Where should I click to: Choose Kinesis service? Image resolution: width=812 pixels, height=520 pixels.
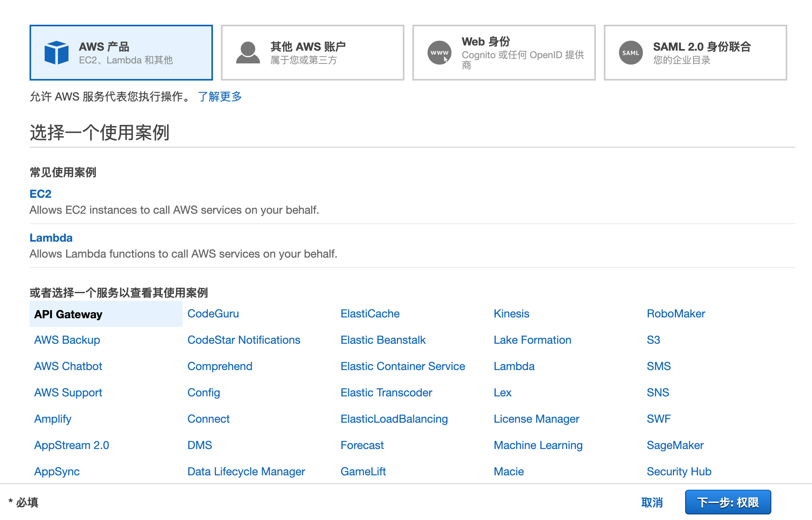click(x=511, y=313)
